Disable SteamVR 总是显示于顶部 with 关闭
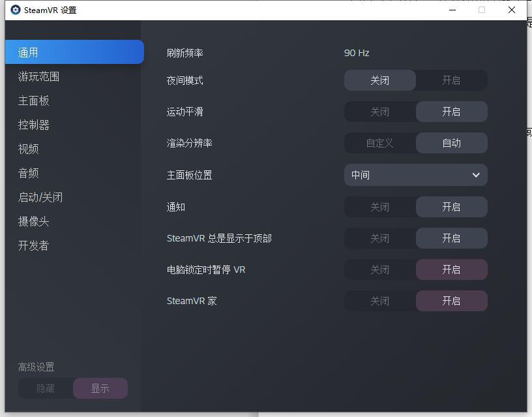The width and height of the screenshot is (532, 417). 380,238
